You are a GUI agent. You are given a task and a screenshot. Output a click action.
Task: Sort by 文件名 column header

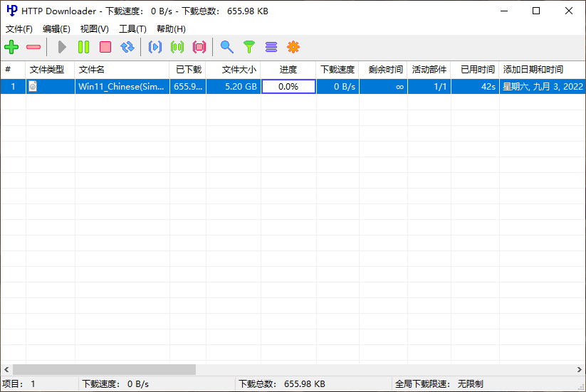click(122, 70)
